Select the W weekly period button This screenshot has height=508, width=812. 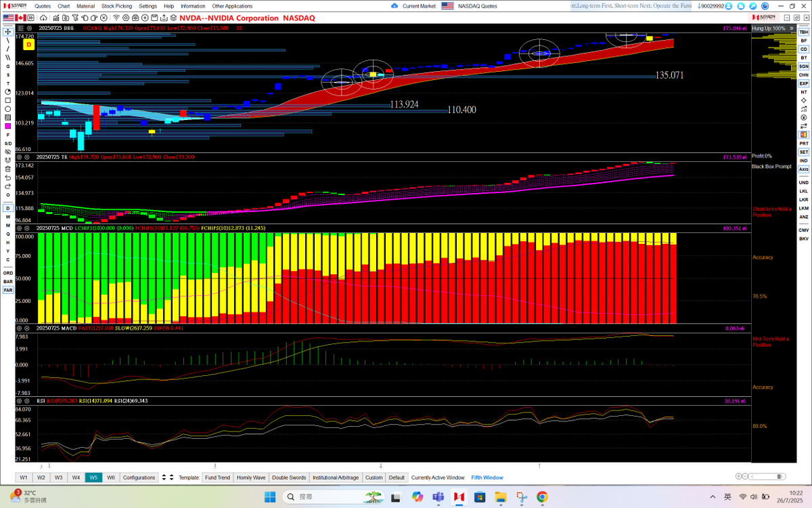point(8,217)
